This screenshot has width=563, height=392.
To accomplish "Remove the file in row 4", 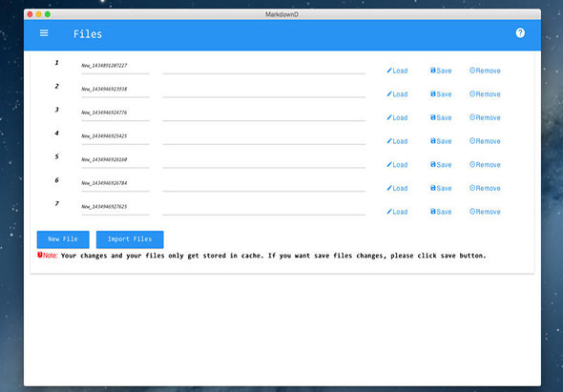I will tap(485, 141).
